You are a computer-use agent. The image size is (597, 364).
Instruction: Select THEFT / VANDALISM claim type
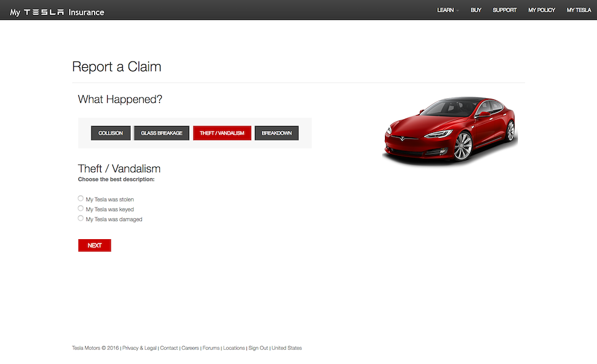(x=222, y=133)
